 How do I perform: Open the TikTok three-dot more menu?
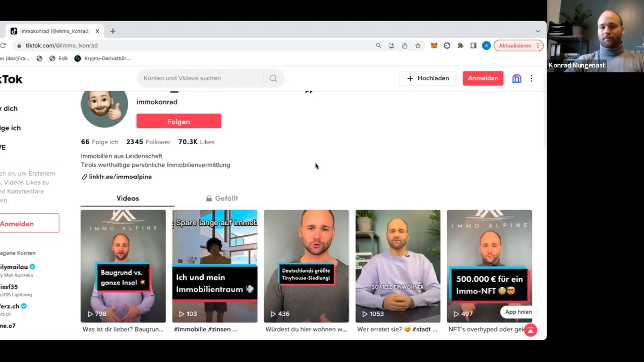(531, 78)
